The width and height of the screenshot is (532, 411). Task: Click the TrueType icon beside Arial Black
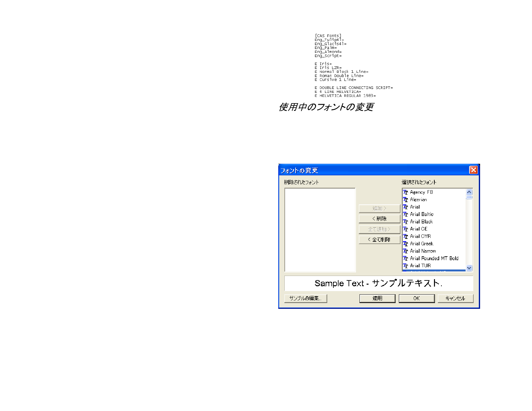(x=406, y=222)
